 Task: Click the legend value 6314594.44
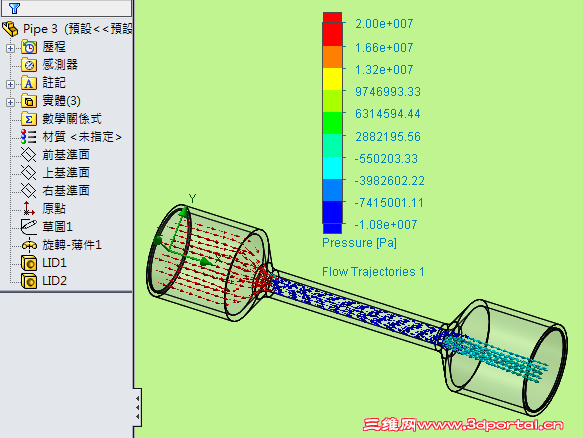tap(388, 113)
